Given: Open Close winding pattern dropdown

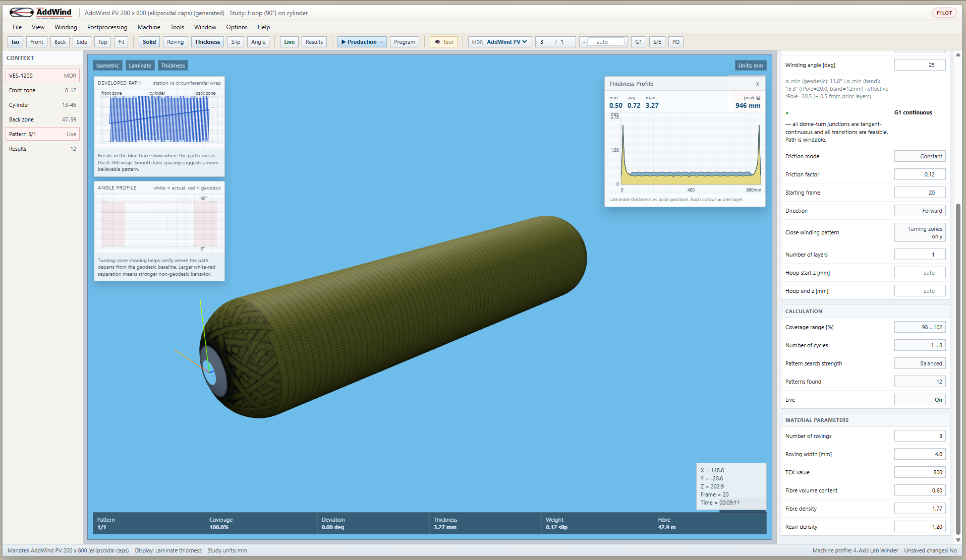Looking at the screenshot, I should tap(920, 232).
